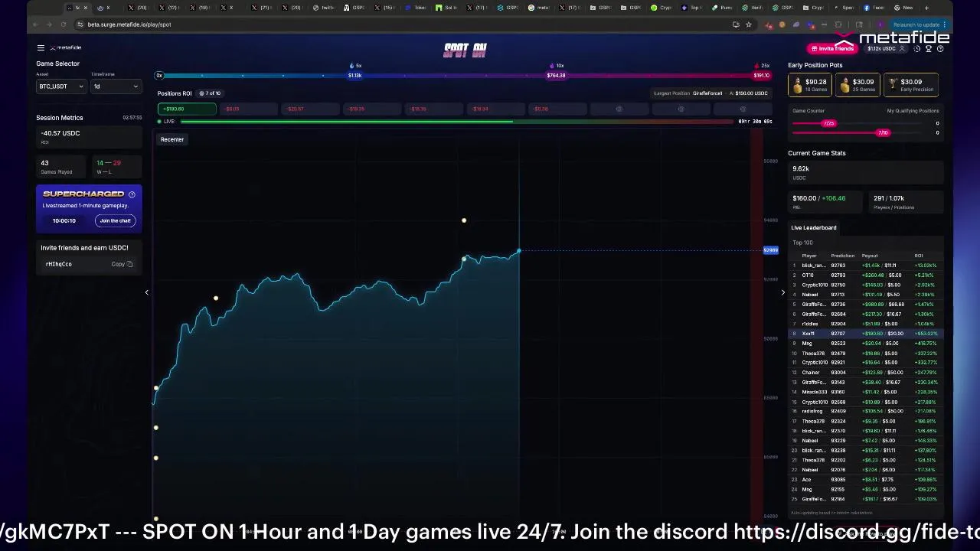Open the Asset dropdown showing BTC_USDT
Viewport: 980px width, 551px height.
61,86
